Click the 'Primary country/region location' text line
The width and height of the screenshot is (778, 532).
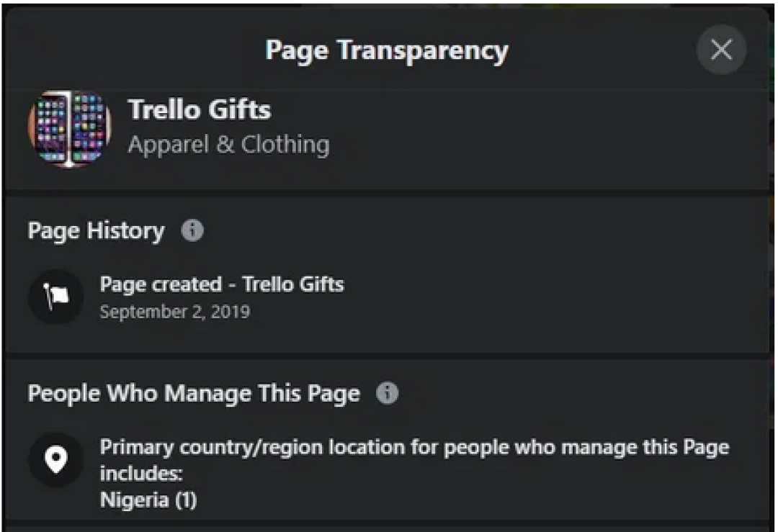pyautogui.click(x=414, y=447)
